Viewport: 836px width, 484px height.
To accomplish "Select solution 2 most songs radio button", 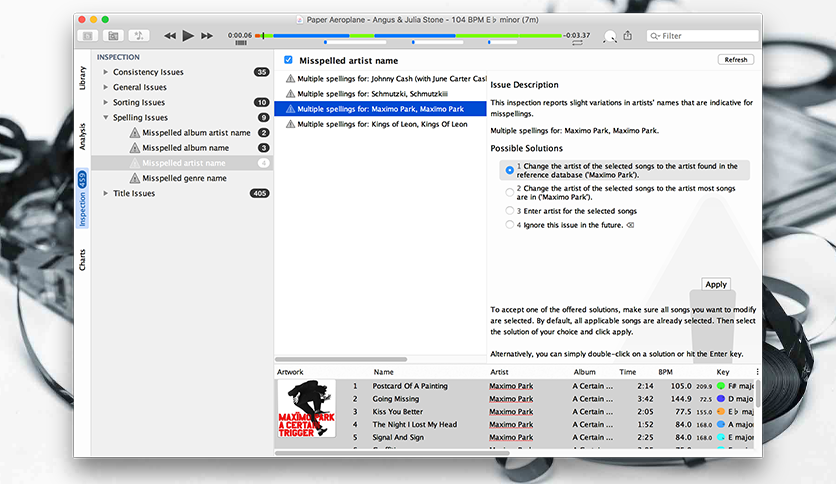I will tap(510, 192).
